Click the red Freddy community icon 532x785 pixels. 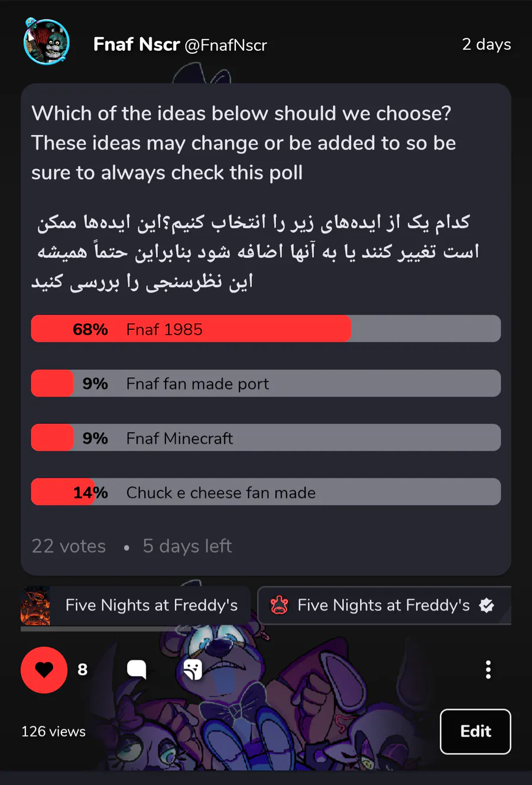pos(279,605)
